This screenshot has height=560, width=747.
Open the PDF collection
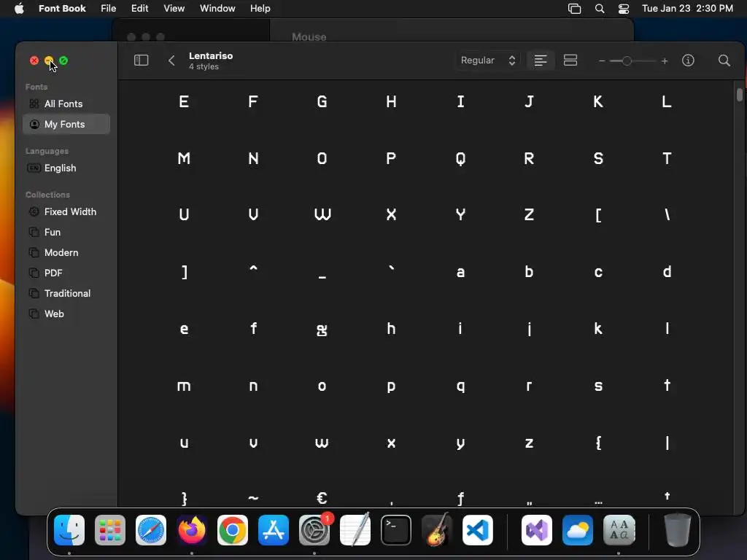coord(66,273)
